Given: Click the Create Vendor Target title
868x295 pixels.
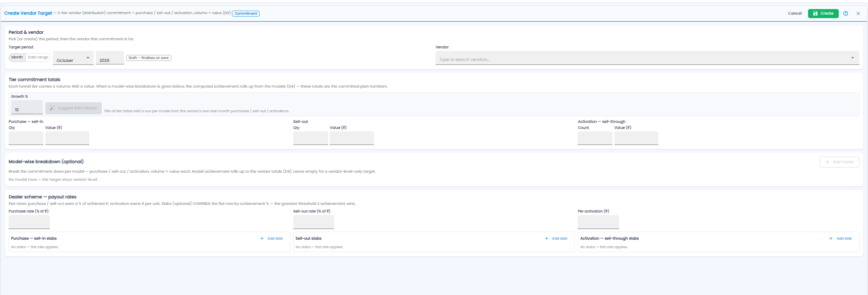Looking at the screenshot, I should point(28,13).
